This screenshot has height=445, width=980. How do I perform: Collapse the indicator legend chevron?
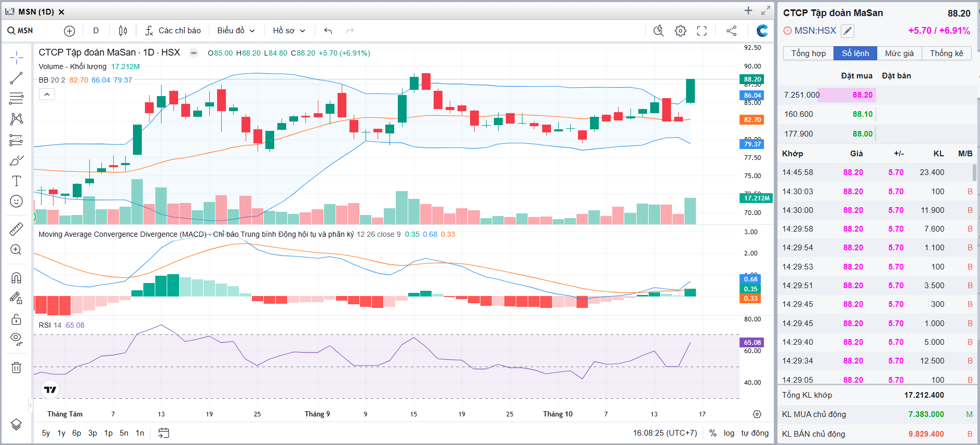click(47, 95)
